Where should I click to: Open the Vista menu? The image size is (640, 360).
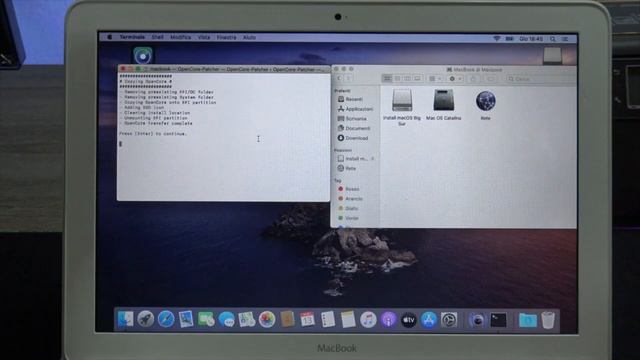point(204,37)
